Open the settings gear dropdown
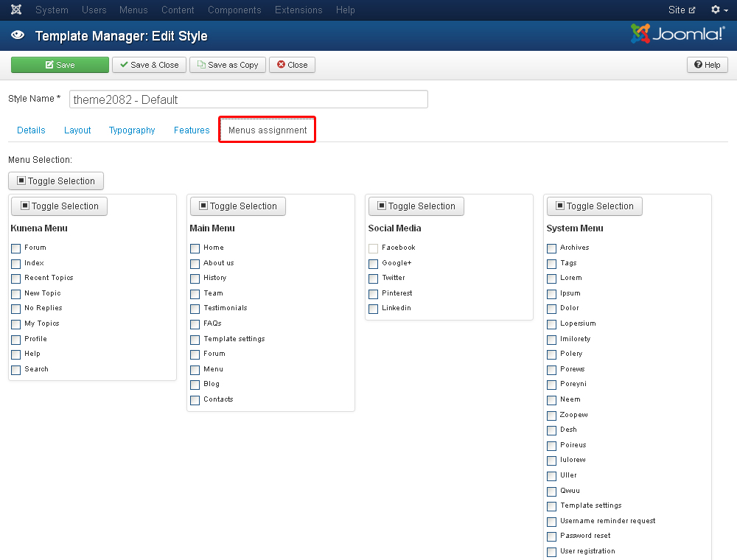Image resolution: width=737 pixels, height=560 pixels. coord(719,10)
